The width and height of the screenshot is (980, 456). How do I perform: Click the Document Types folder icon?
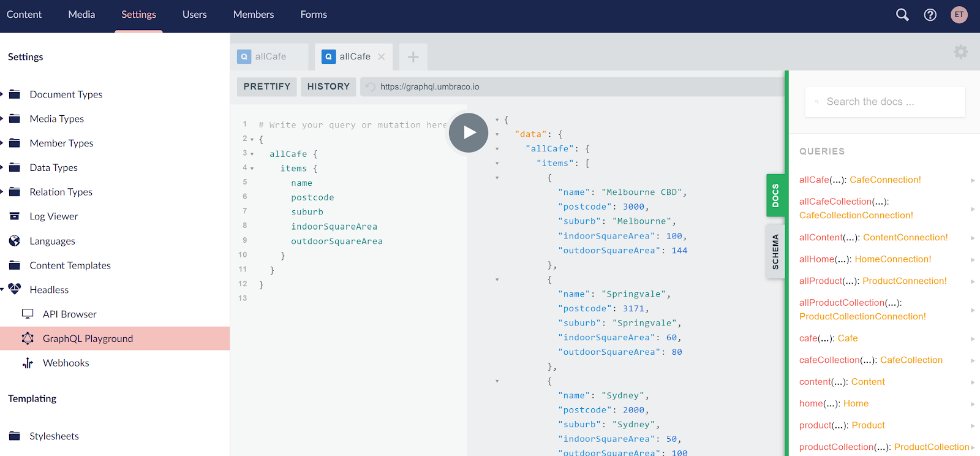click(x=15, y=94)
